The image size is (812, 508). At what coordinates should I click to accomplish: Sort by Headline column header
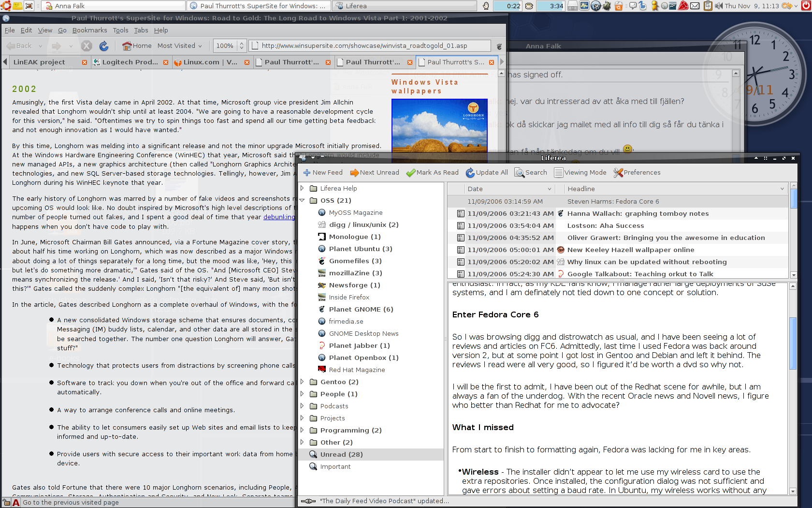tap(676, 189)
